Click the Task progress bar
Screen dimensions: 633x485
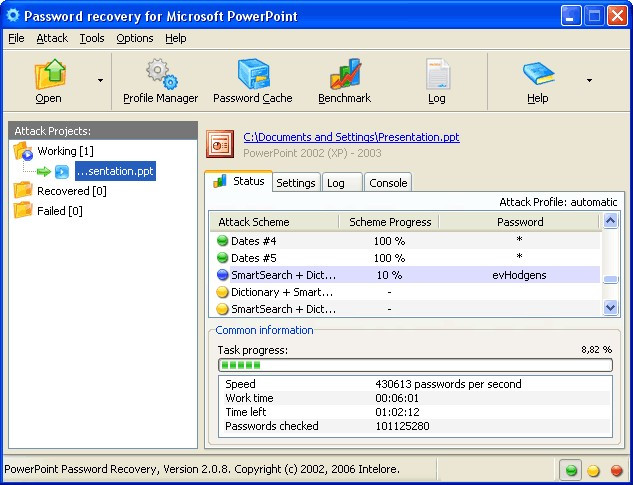point(415,365)
